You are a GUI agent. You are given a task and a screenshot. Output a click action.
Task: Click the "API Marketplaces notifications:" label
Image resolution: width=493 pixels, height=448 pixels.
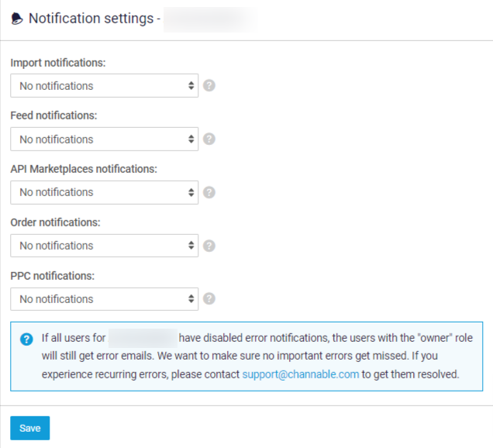[84, 168]
